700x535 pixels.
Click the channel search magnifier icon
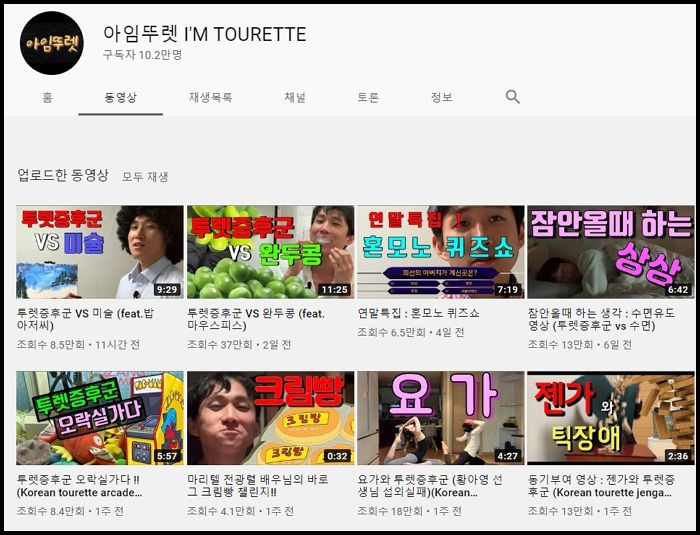(x=512, y=96)
